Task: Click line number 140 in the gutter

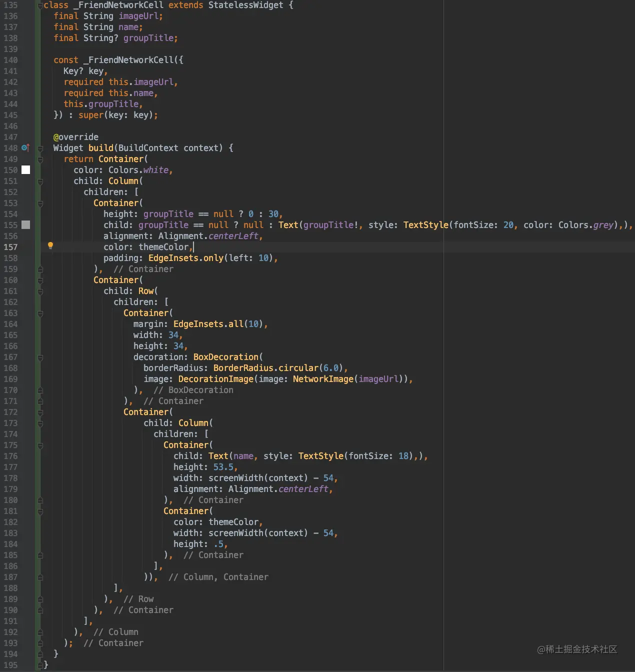Action: pyautogui.click(x=10, y=60)
